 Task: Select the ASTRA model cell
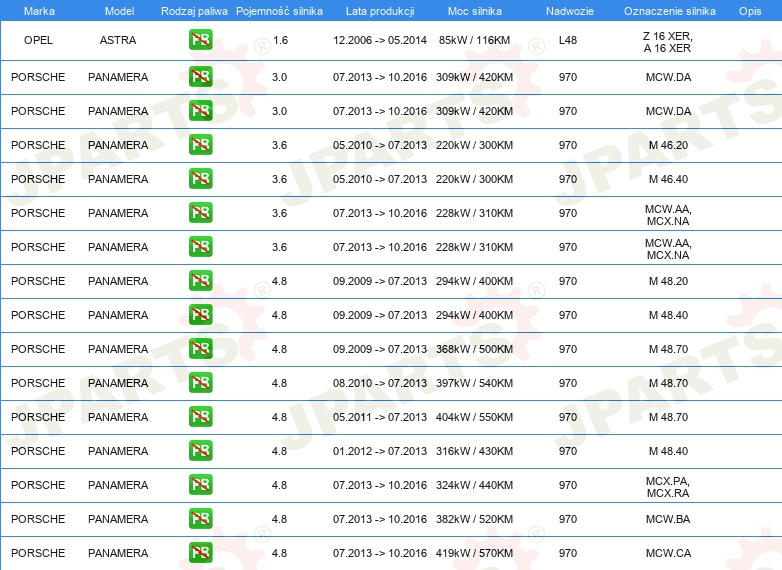118,40
